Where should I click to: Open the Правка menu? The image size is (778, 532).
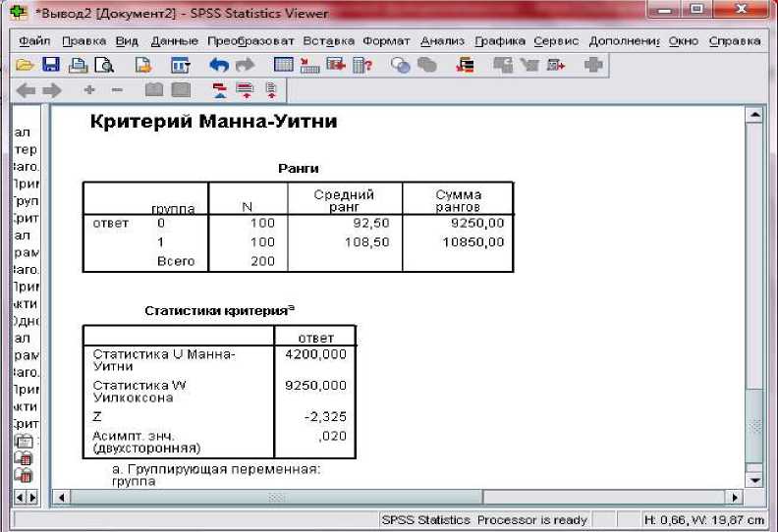(83, 41)
